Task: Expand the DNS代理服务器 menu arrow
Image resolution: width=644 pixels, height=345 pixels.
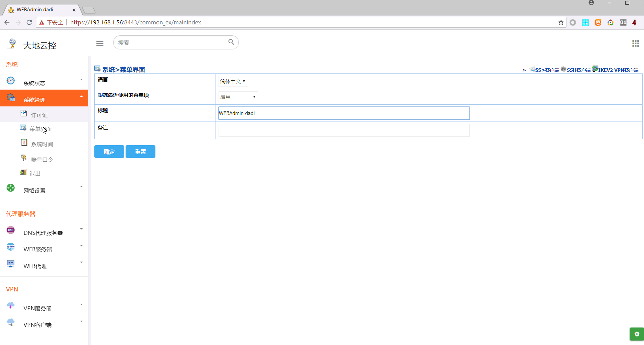Action: [x=81, y=229]
